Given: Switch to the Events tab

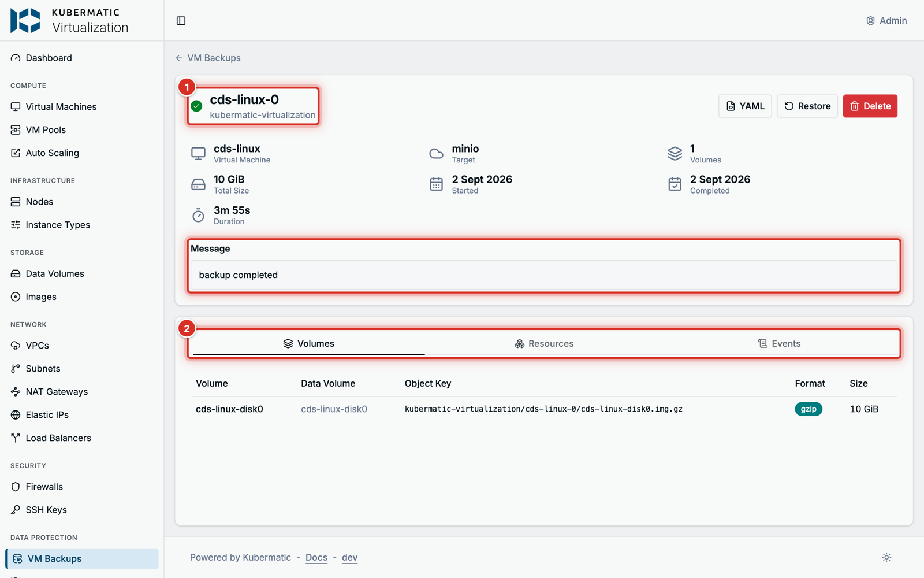Looking at the screenshot, I should pyautogui.click(x=779, y=343).
